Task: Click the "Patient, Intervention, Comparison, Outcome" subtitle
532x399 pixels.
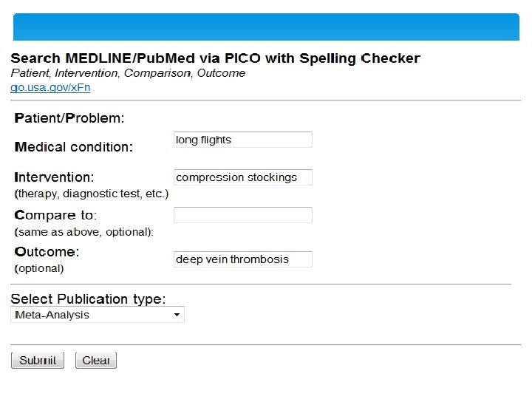Action: coord(128,73)
